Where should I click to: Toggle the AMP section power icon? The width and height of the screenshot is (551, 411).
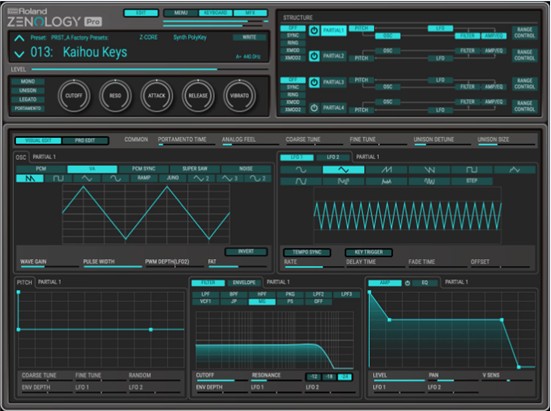[407, 283]
